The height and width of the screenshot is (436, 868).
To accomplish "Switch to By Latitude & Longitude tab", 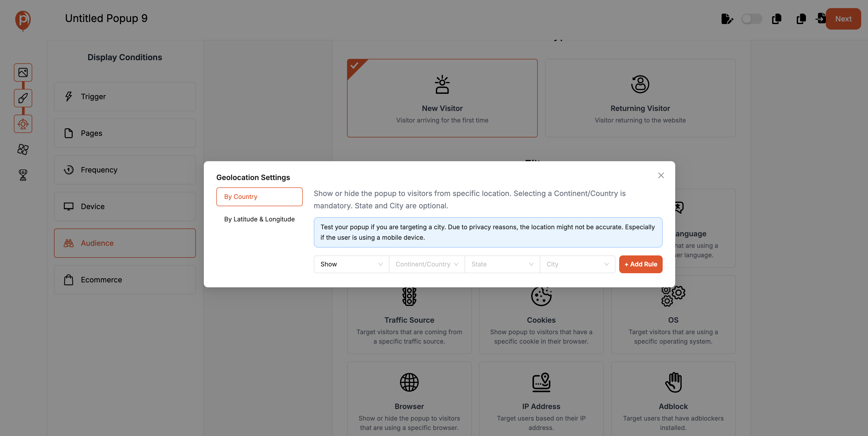I will click(259, 219).
